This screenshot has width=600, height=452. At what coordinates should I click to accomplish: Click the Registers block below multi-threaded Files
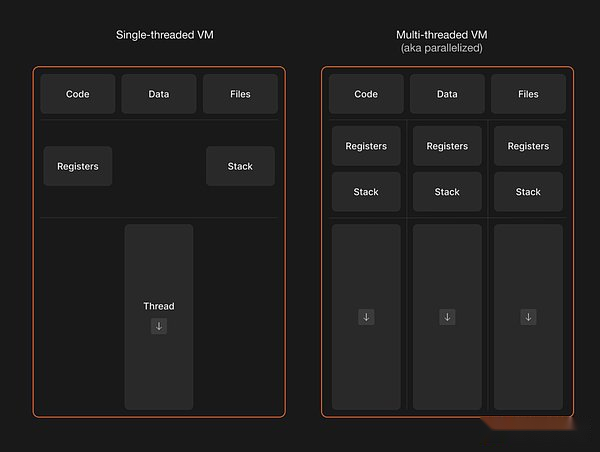click(x=528, y=146)
